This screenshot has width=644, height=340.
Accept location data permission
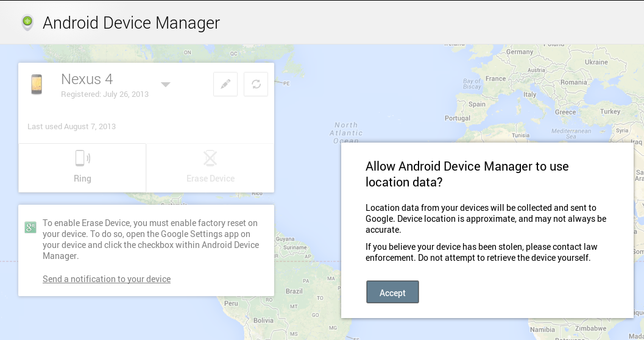point(392,292)
